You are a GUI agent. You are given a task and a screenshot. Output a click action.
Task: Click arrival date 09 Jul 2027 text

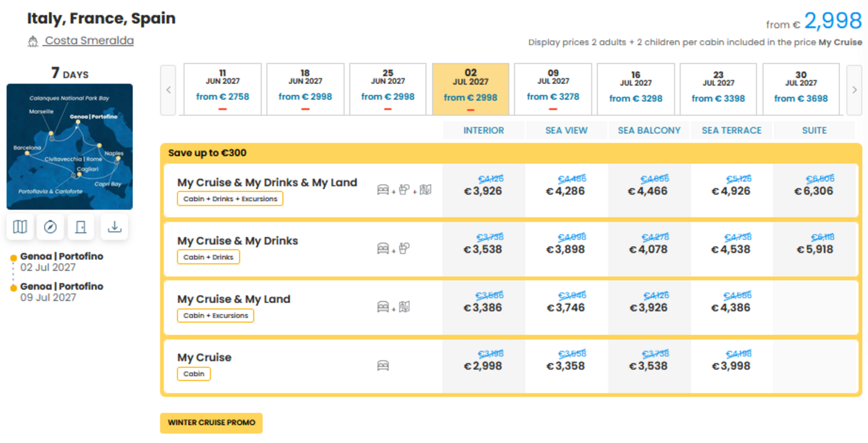pyautogui.click(x=48, y=297)
